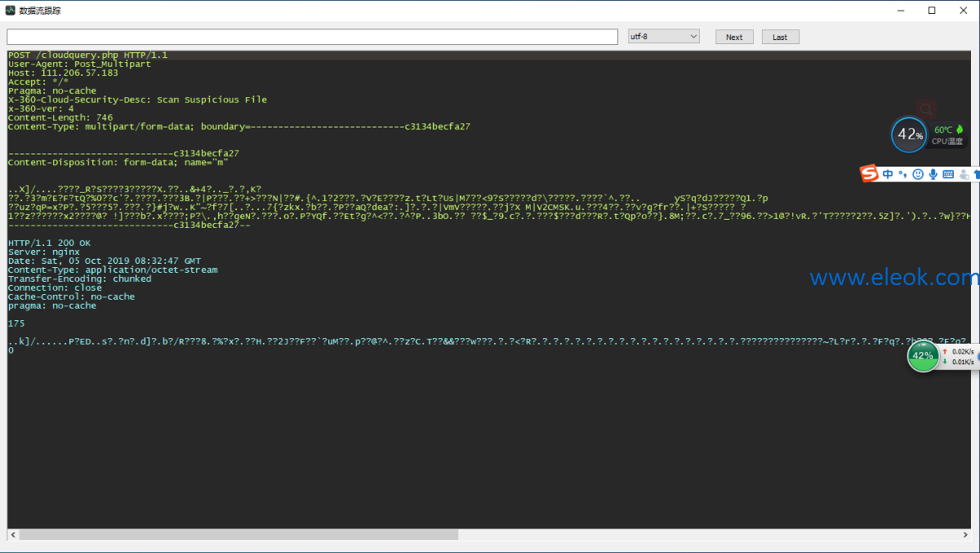This screenshot has width=980, height=553.
Task: Click the faded red magnifier search icon
Action: tap(926, 109)
